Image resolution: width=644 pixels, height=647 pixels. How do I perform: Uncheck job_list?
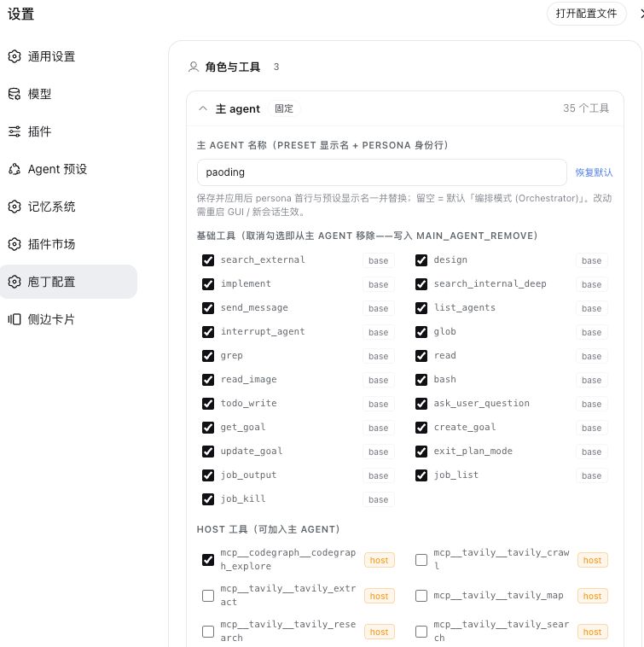tap(421, 475)
